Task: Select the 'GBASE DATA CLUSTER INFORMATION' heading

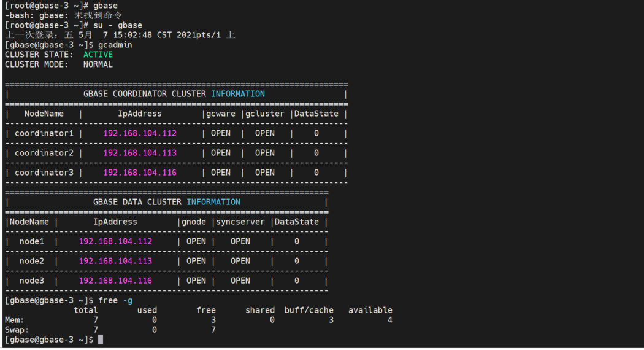Action: click(167, 202)
